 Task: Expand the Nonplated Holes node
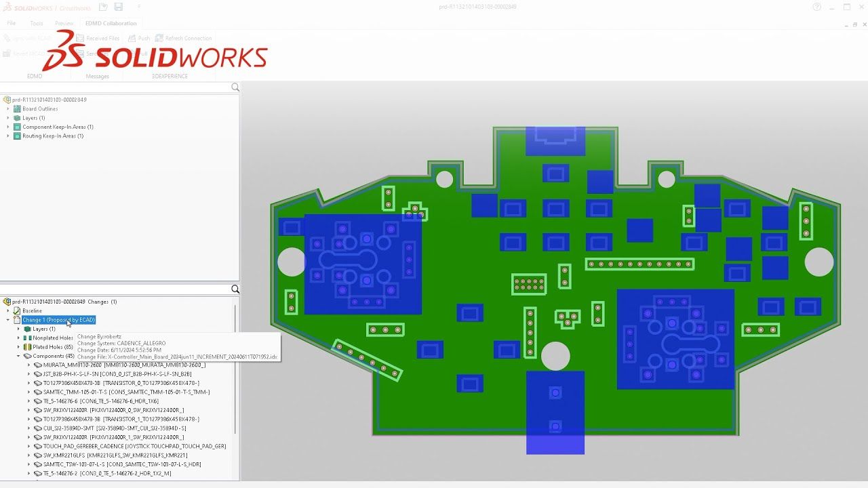click(18, 338)
